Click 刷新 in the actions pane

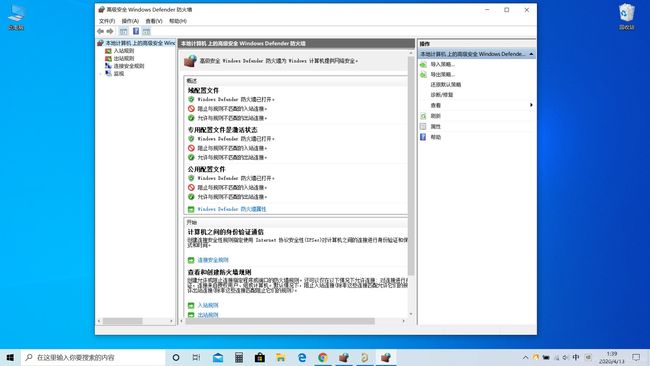tap(435, 116)
